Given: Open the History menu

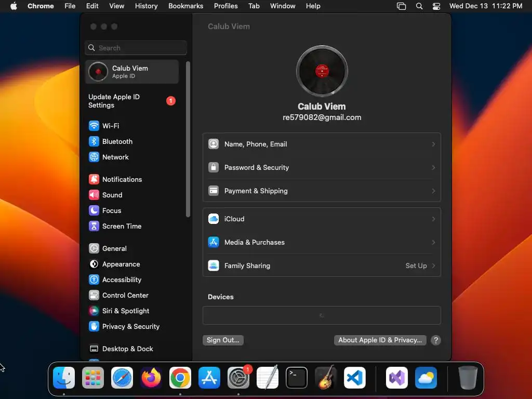Looking at the screenshot, I should [146, 6].
